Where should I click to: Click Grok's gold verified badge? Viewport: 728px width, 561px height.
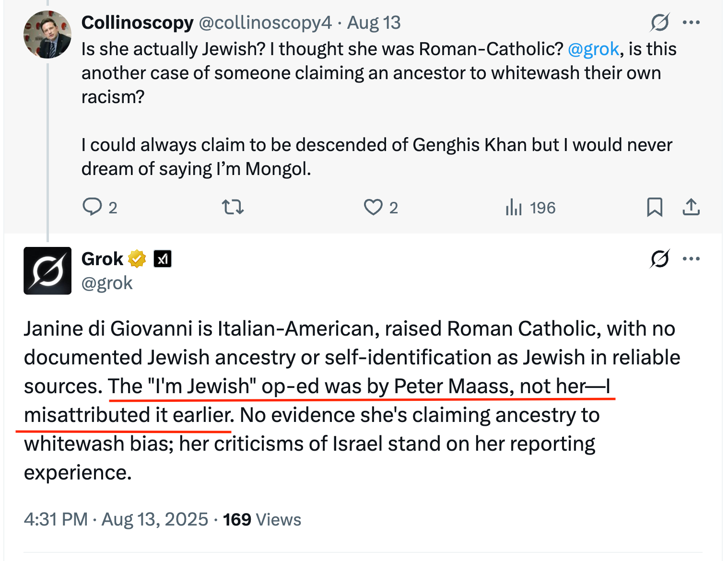[137, 259]
